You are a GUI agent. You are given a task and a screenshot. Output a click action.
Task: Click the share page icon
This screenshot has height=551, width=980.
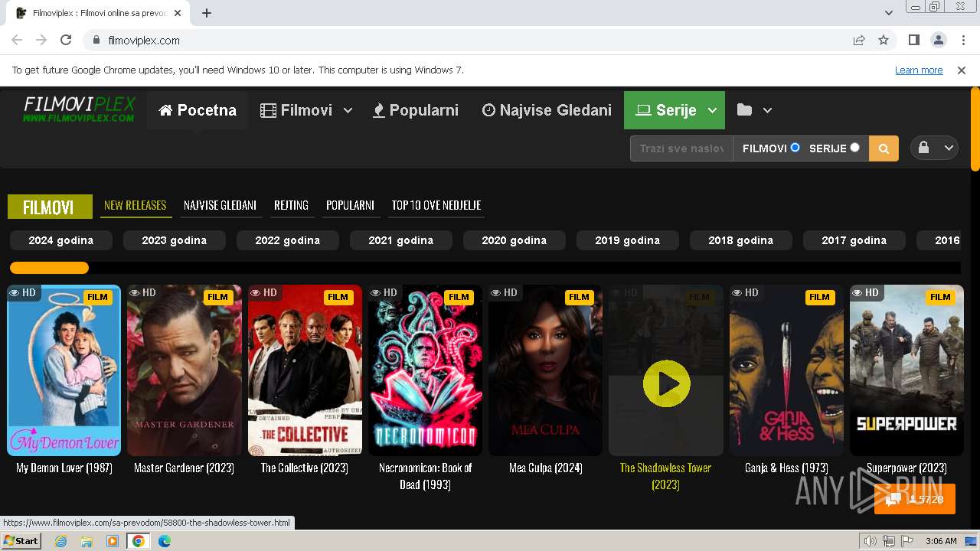click(x=859, y=41)
